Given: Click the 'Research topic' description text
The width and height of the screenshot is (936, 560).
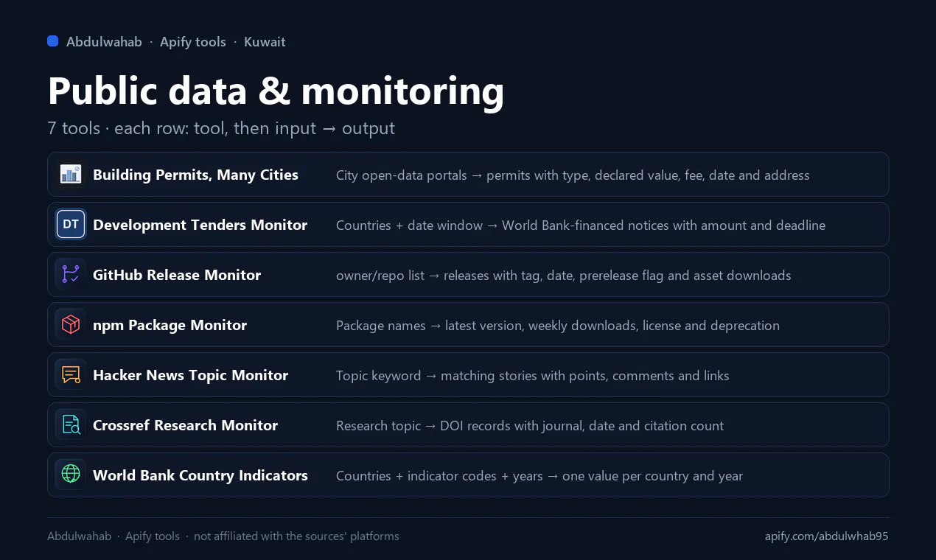Looking at the screenshot, I should click(530, 426).
